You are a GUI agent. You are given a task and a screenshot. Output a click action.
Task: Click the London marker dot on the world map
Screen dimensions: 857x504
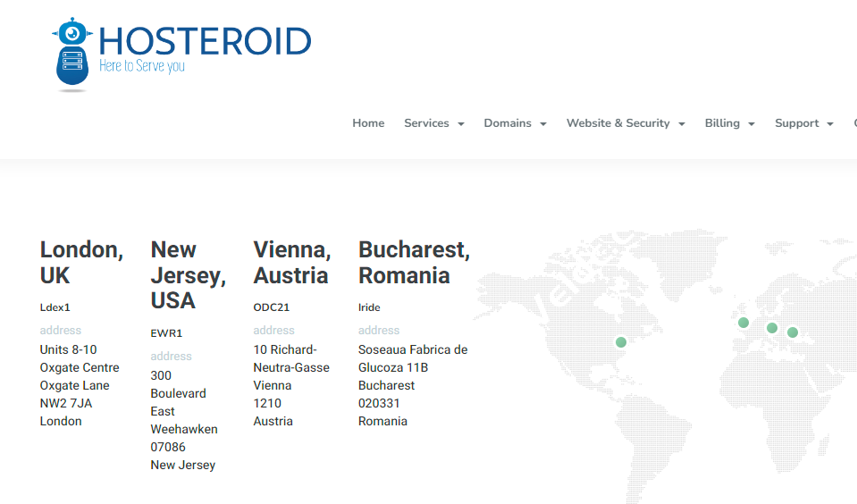[x=744, y=323]
